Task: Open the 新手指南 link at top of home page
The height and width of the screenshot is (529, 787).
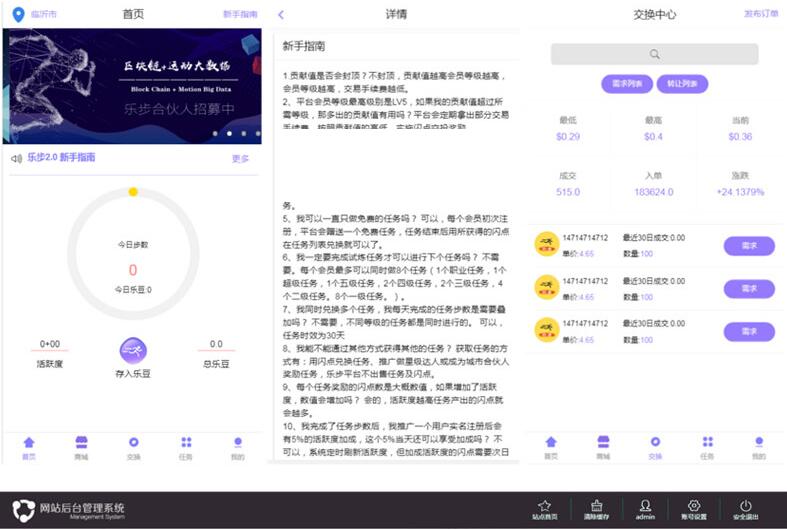Action: coord(240,15)
